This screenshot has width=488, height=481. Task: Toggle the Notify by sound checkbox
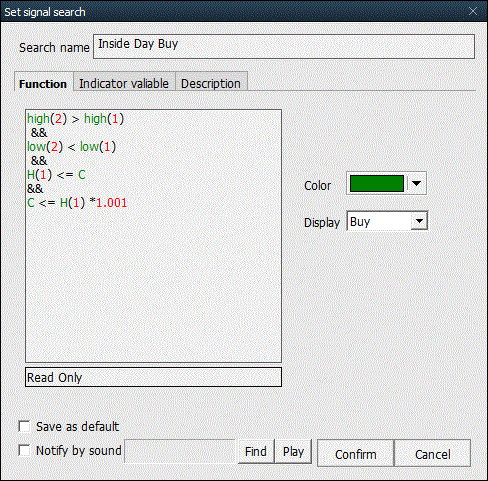24,450
